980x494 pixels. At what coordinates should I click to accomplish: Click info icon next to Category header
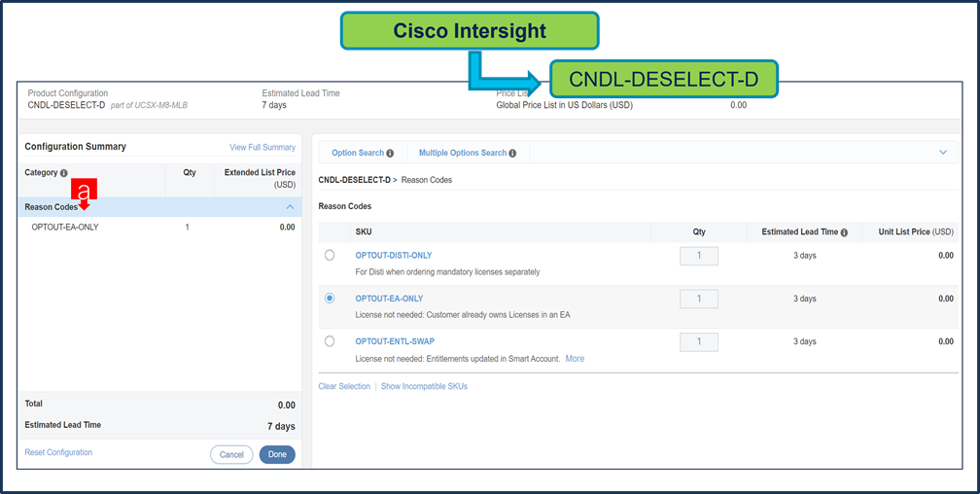click(64, 172)
